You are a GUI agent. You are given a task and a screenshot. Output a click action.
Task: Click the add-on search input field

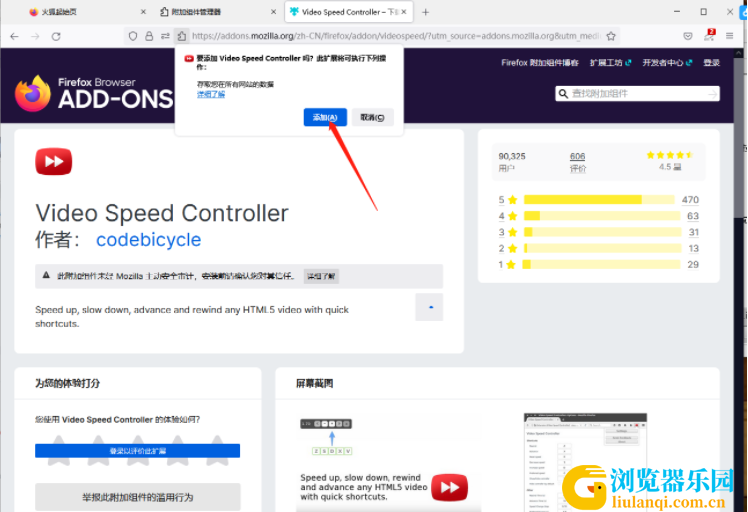click(637, 94)
